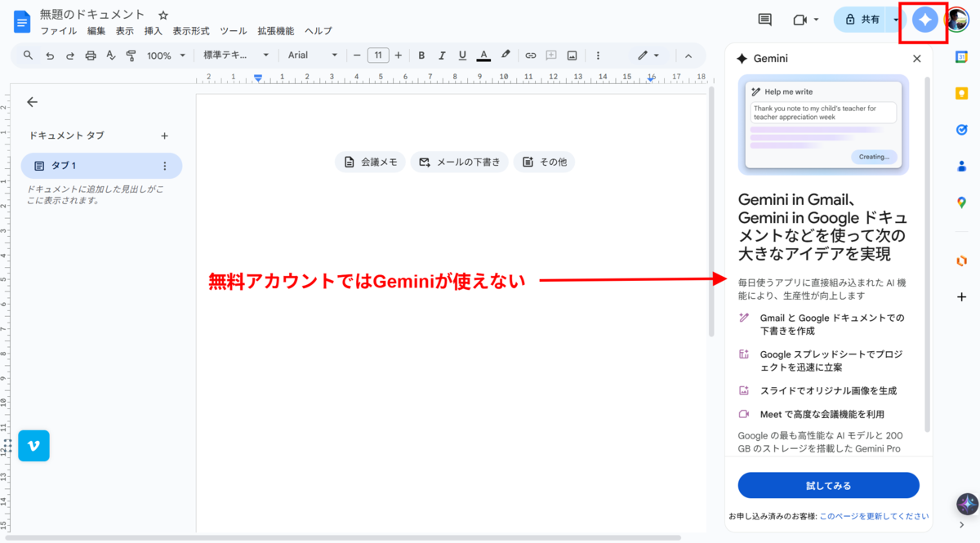Undo the last action
The image size is (980, 543).
point(50,56)
